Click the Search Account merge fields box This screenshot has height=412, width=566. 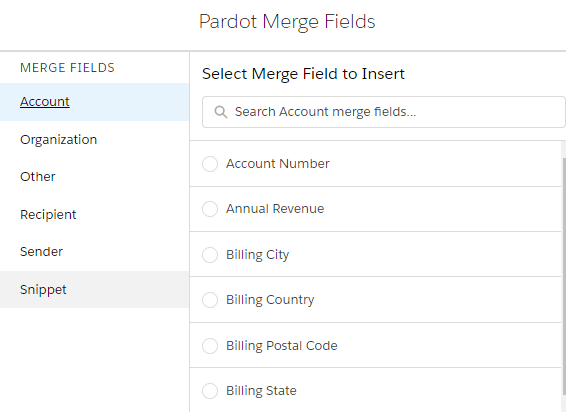(x=384, y=112)
